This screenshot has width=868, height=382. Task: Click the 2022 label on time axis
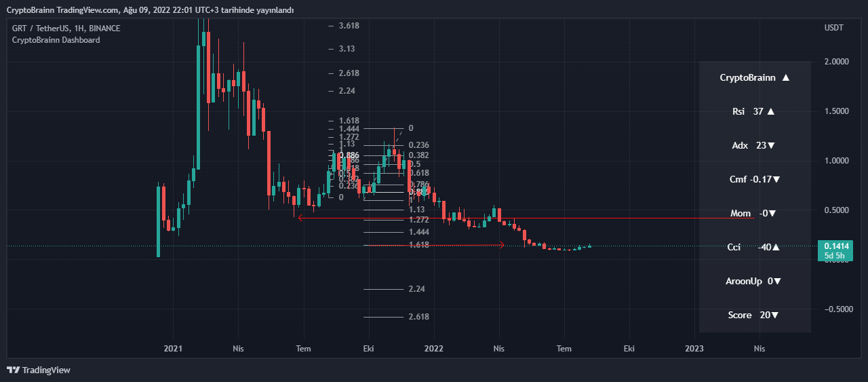(434, 349)
